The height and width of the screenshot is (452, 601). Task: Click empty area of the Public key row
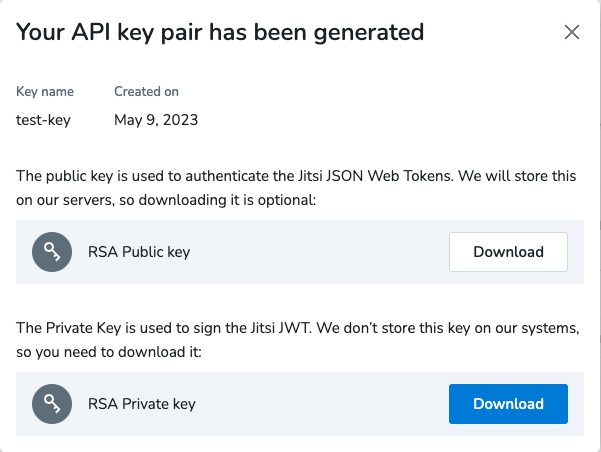320,252
